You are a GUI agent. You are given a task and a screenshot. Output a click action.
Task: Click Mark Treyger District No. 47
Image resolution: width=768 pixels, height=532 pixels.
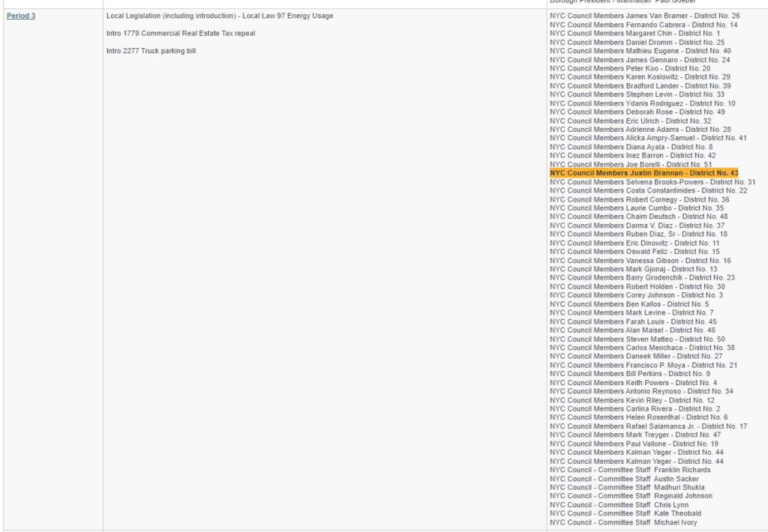635,435
